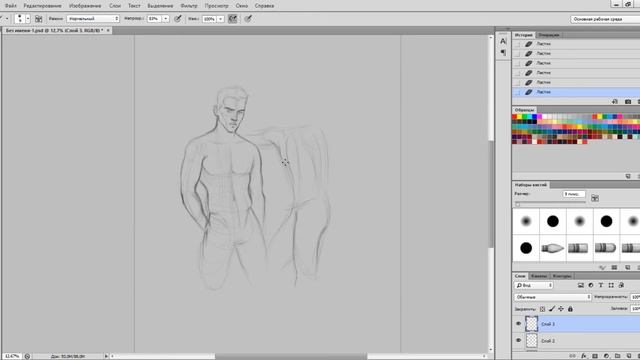Viewport: 640px width, 360px height.
Task: Select the first soft round brush preset
Action: tap(526, 221)
